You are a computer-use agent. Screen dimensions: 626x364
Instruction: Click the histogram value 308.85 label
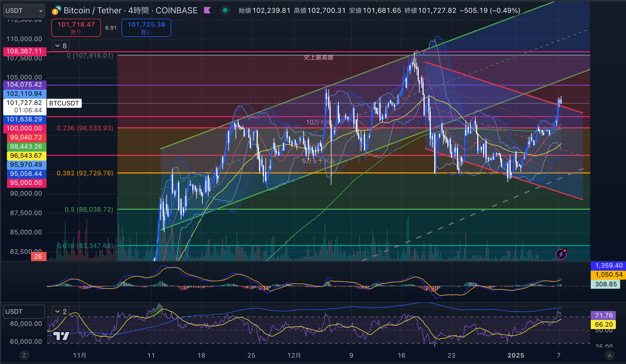[606, 284]
